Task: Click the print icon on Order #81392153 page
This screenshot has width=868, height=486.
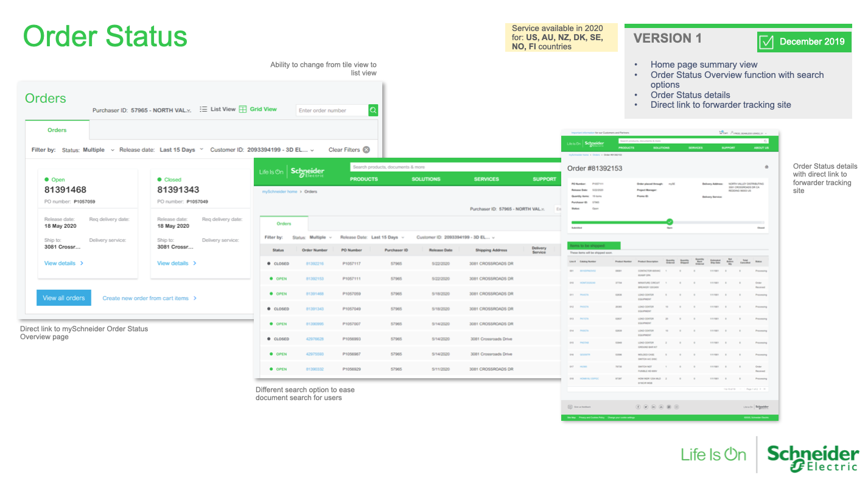Action: coord(766,167)
